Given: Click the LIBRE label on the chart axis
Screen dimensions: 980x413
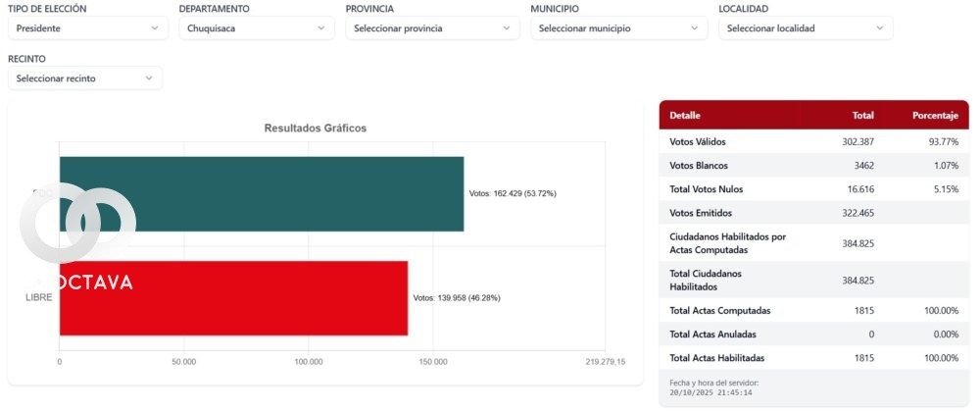Looking at the screenshot, I should 39,297.
